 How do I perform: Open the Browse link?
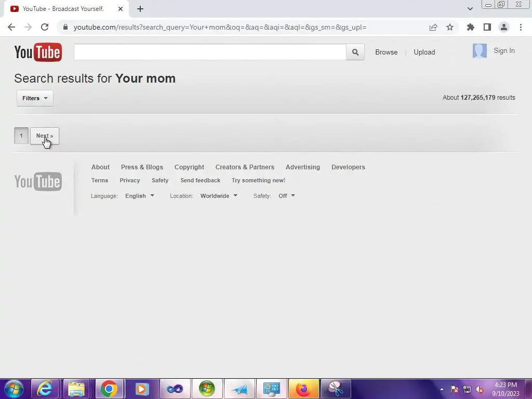(386, 52)
